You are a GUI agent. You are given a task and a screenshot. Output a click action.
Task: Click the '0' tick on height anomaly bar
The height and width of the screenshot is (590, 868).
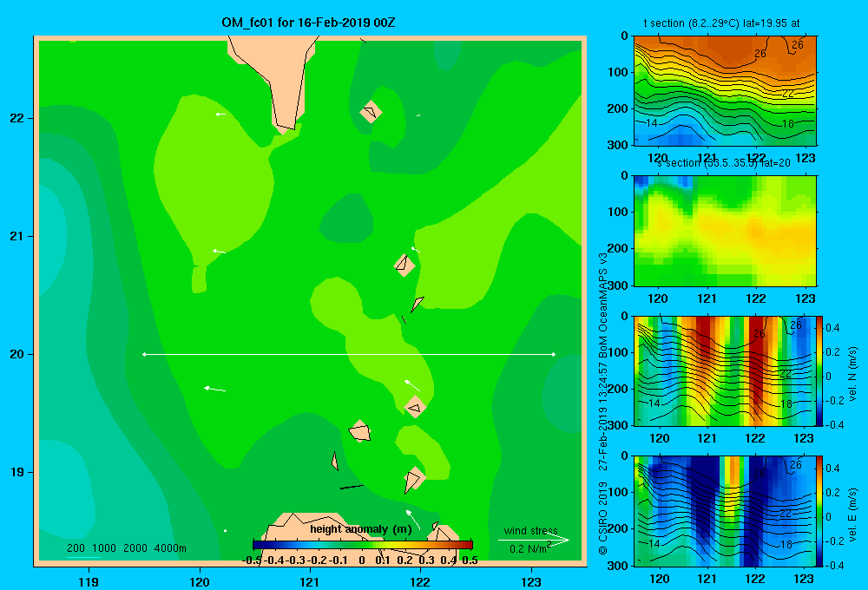361,560
